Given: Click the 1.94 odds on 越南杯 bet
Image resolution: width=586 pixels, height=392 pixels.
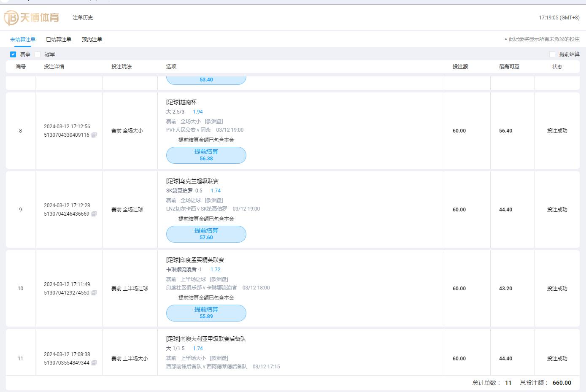Looking at the screenshot, I should coord(198,112).
